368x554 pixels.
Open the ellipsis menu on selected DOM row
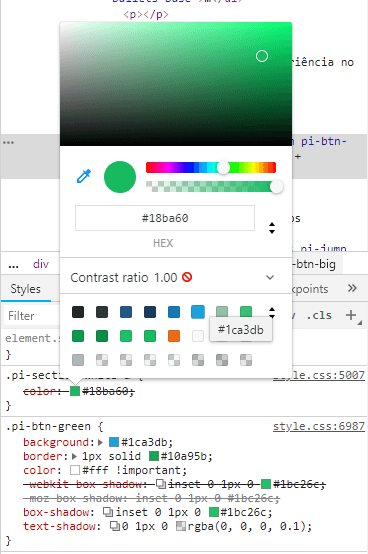8,142
